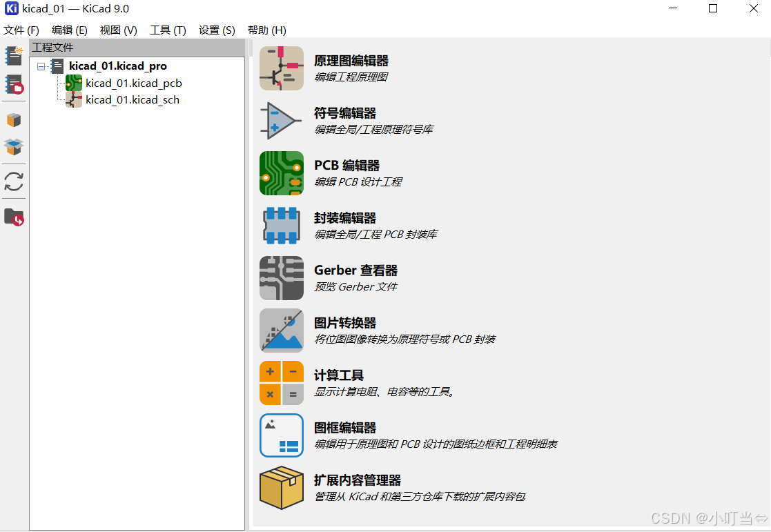Click the PCB 编辑器 title text
Image resolution: width=771 pixels, height=532 pixels.
[x=347, y=166]
